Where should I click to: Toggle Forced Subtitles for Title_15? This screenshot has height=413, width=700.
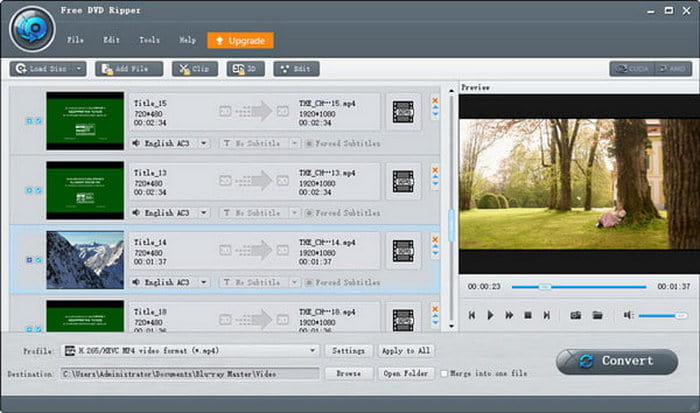pyautogui.click(x=308, y=143)
